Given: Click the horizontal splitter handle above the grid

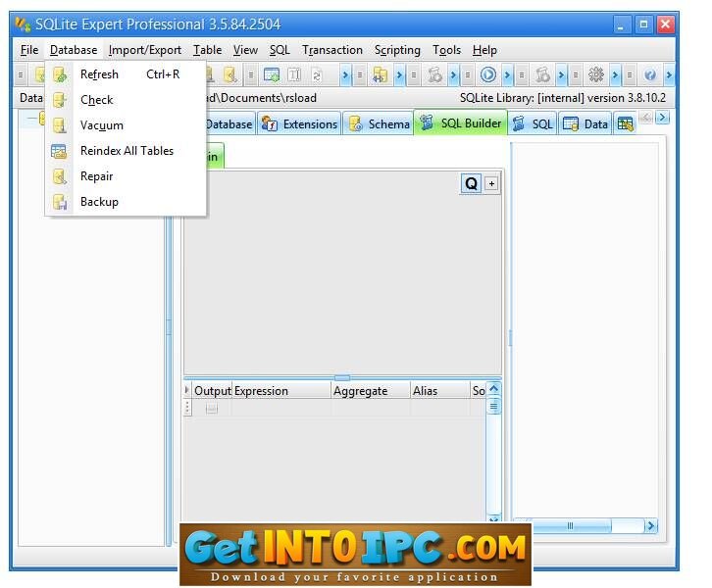Looking at the screenshot, I should click(342, 377).
